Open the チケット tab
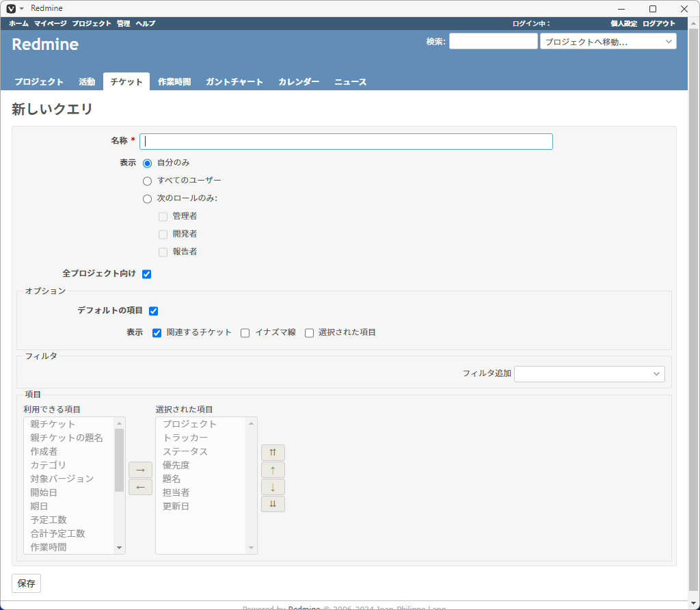The image size is (700, 610). click(x=126, y=81)
